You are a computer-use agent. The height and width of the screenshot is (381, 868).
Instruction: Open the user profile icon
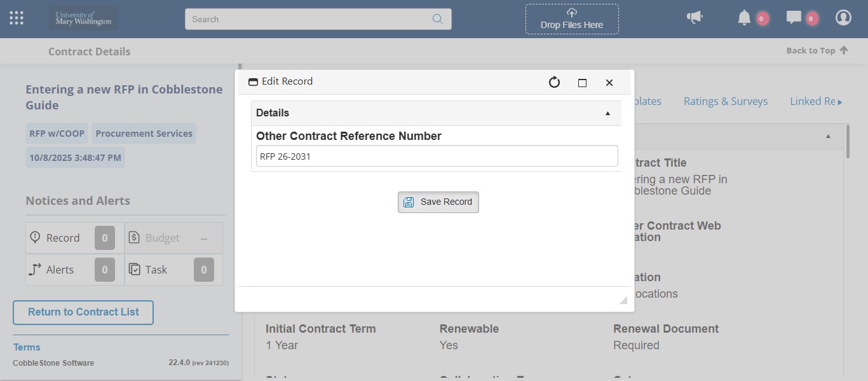[x=843, y=18]
